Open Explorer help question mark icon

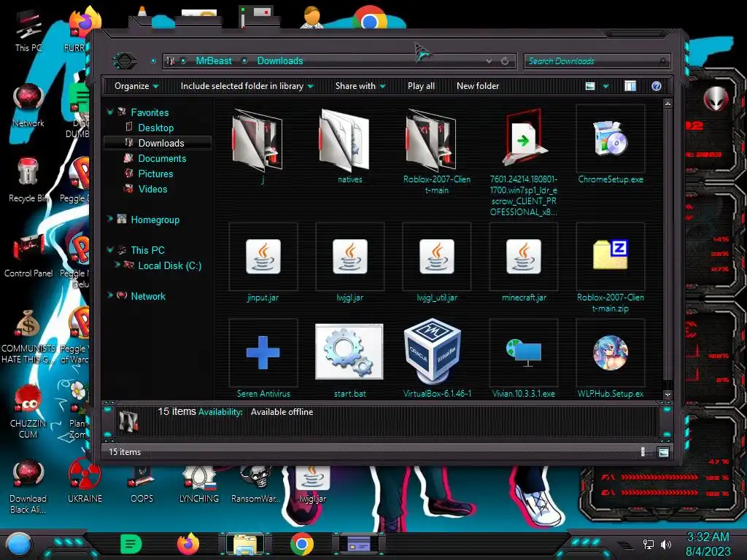(x=657, y=86)
